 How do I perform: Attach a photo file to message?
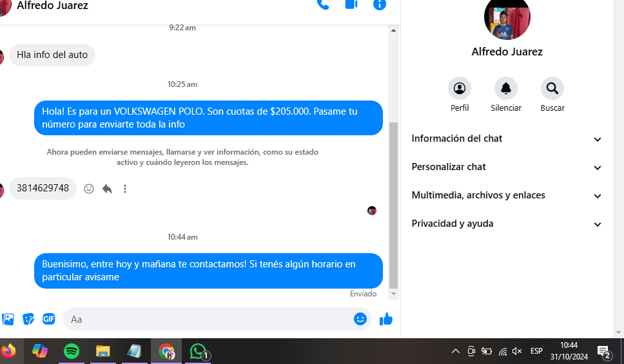8,319
